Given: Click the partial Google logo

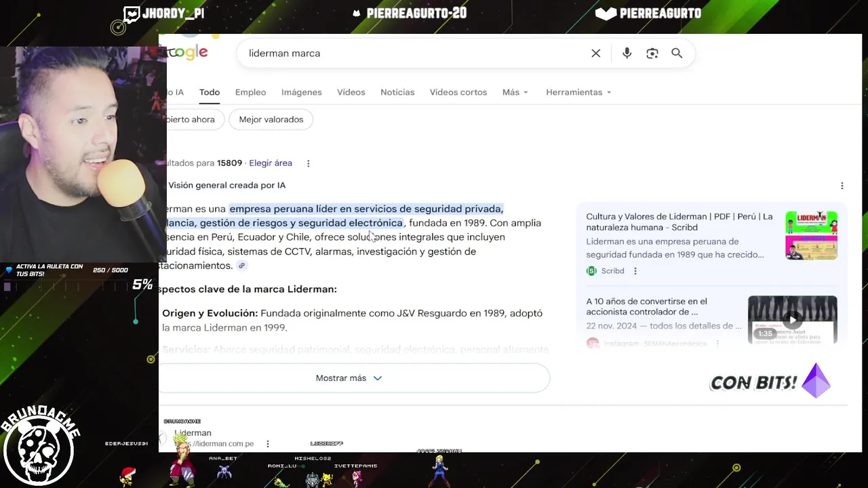Looking at the screenshot, I should (187, 53).
